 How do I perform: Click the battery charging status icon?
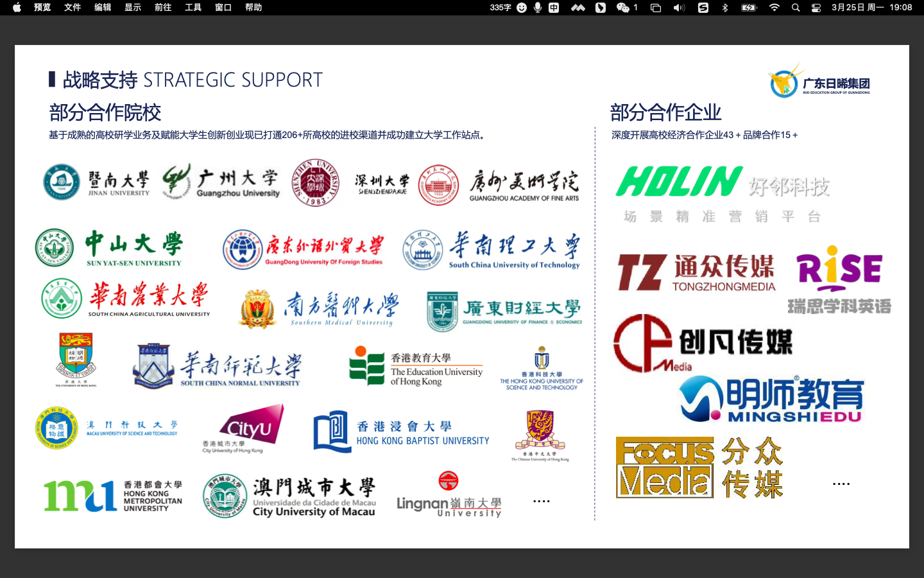(749, 8)
